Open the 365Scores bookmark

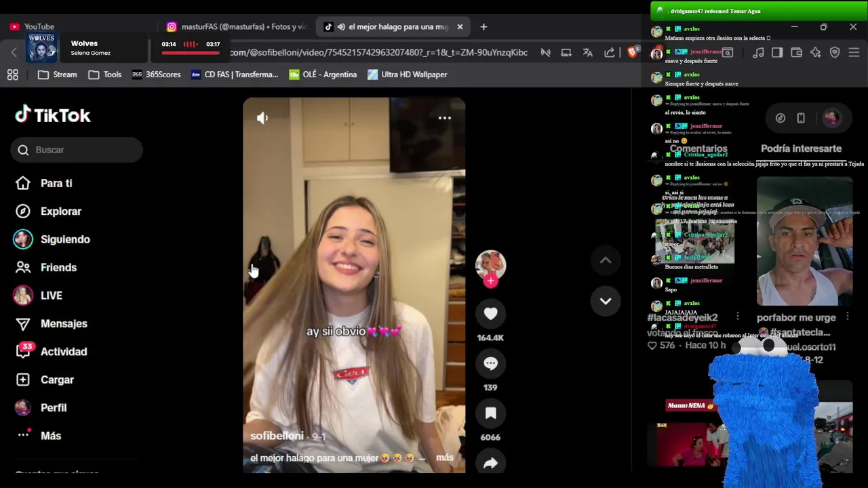pos(156,75)
